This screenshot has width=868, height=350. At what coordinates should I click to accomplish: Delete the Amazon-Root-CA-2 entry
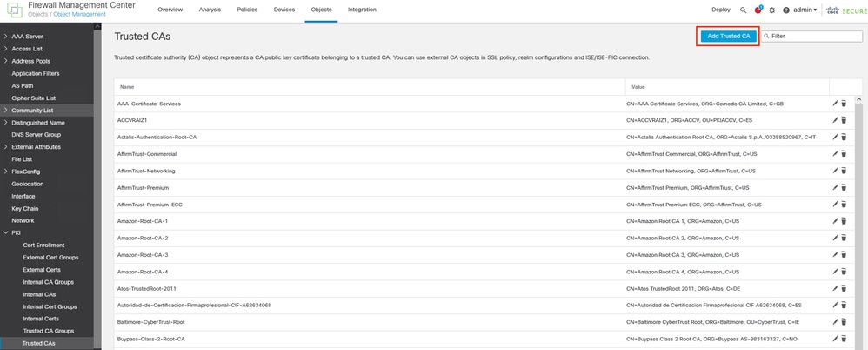844,238
